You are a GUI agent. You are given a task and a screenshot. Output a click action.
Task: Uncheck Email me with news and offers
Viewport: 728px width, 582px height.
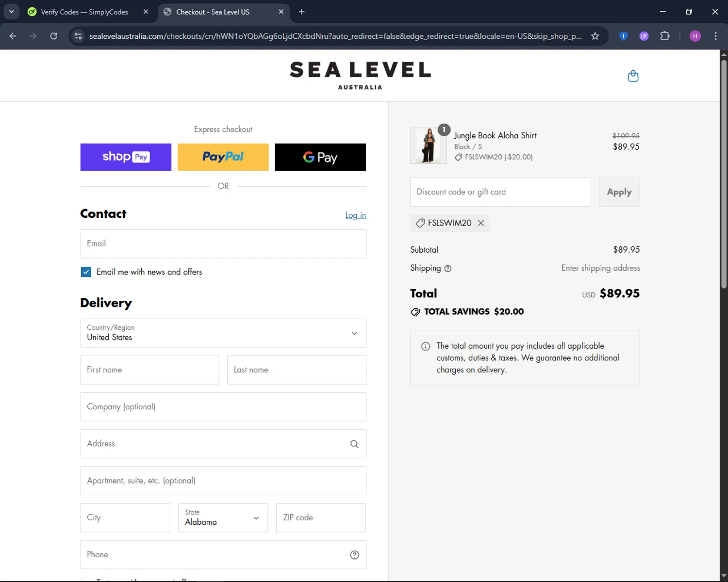pos(86,272)
